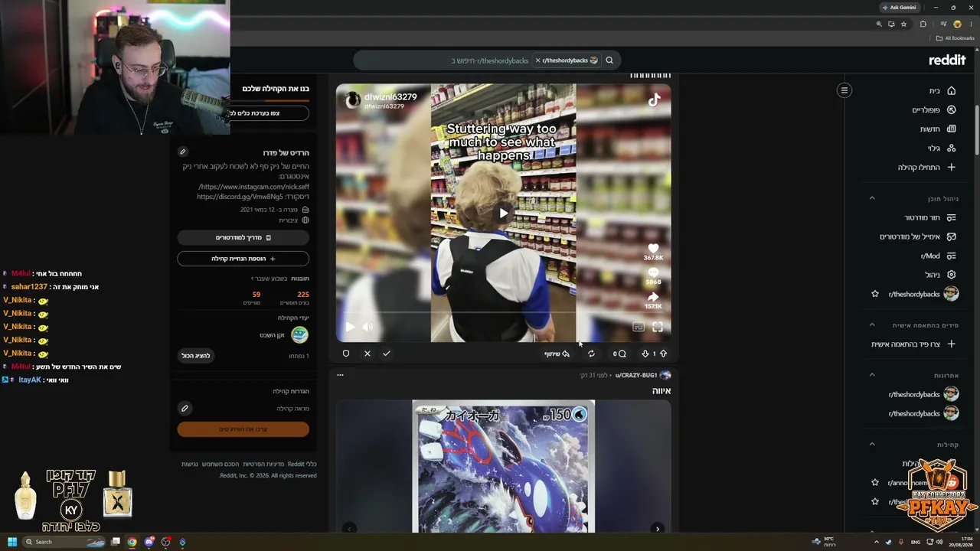Open the Kyogre card image
Viewport: 980px width, 551px height.
click(503, 465)
